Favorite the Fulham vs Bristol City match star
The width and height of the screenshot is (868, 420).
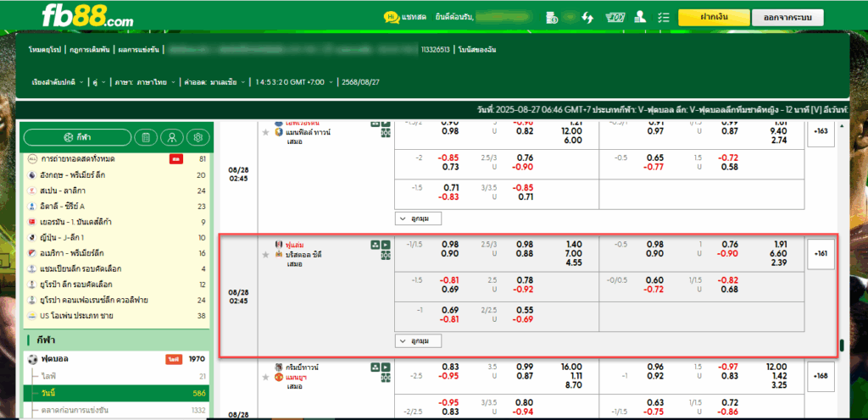(x=265, y=254)
